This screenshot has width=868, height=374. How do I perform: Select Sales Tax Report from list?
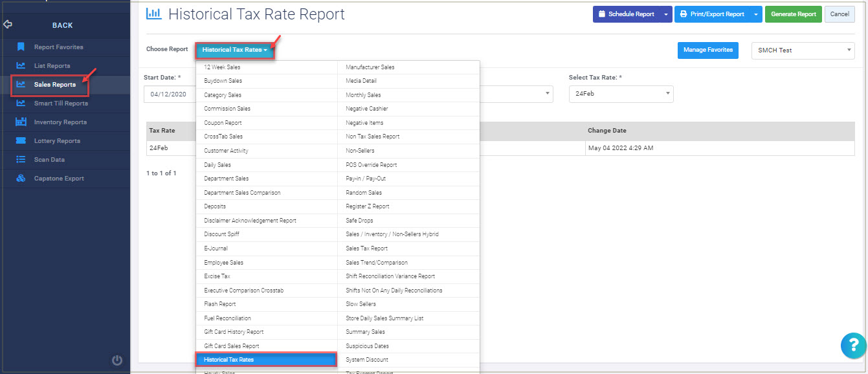coord(367,248)
